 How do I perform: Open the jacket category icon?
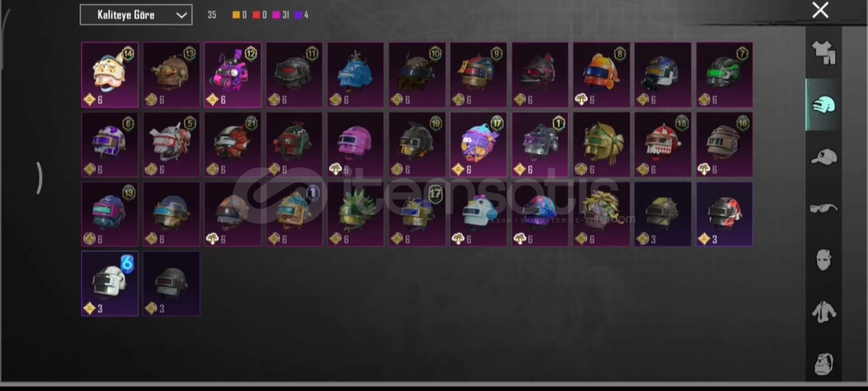coord(824,311)
